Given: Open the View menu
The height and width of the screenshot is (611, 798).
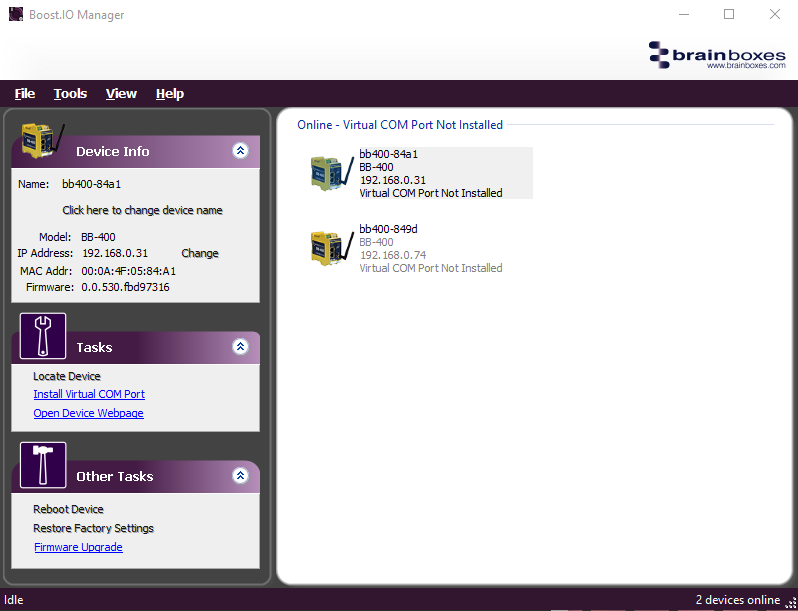Looking at the screenshot, I should tap(121, 94).
